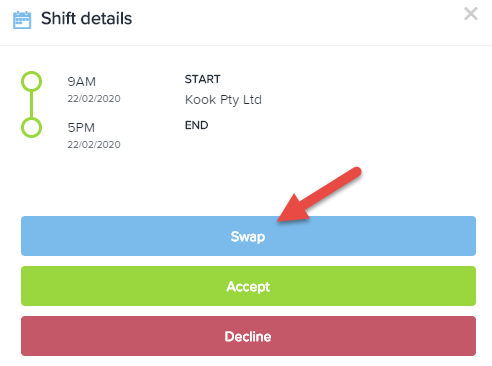
Task: Select the green shift end circle marker
Action: tap(31, 127)
